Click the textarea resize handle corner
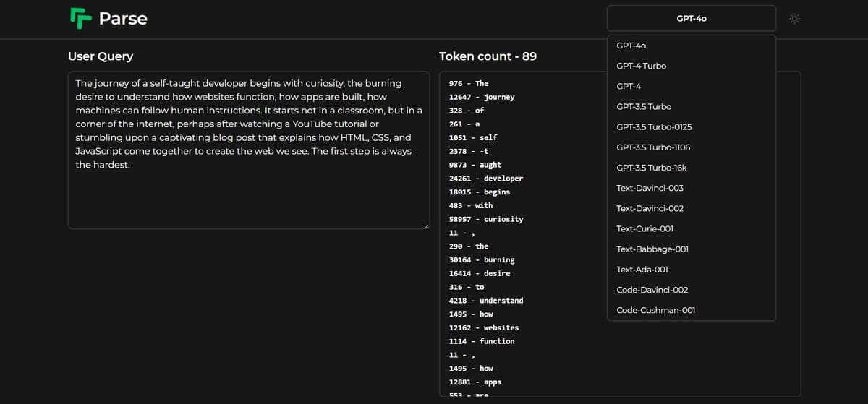 point(426,225)
